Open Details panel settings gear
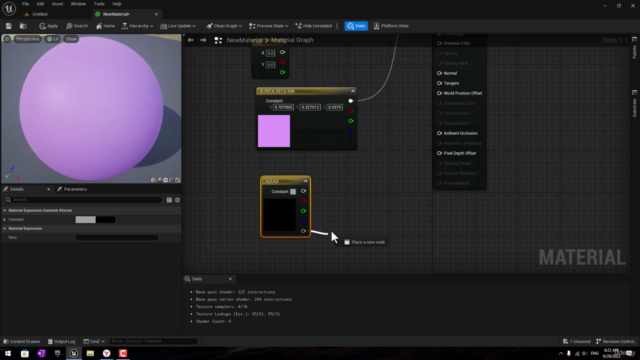Image resolution: width=640 pixels, height=360 pixels. [x=177, y=200]
